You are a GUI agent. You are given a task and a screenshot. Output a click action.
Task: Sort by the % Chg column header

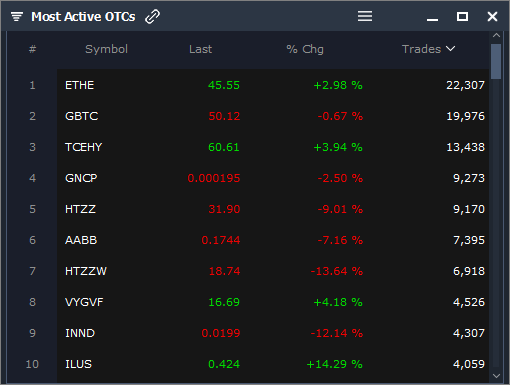coord(305,49)
